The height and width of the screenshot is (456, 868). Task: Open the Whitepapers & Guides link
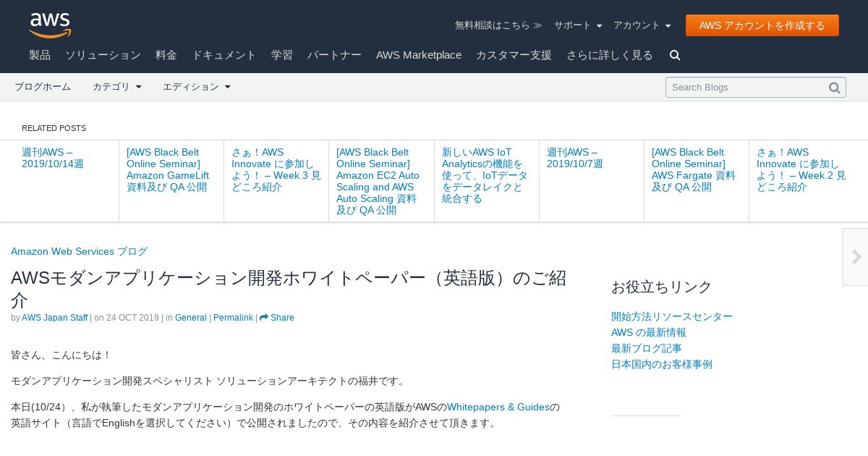point(498,407)
